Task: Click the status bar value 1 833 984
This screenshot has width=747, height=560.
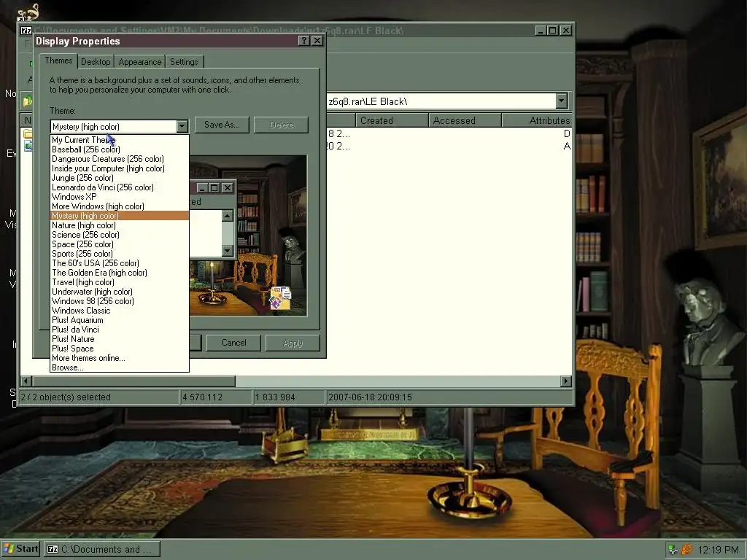Action: click(275, 397)
